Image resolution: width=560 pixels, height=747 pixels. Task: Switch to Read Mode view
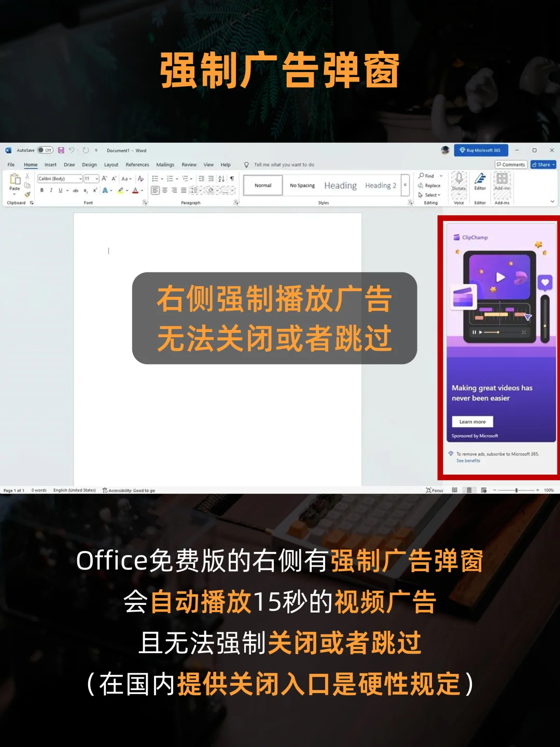click(x=455, y=490)
